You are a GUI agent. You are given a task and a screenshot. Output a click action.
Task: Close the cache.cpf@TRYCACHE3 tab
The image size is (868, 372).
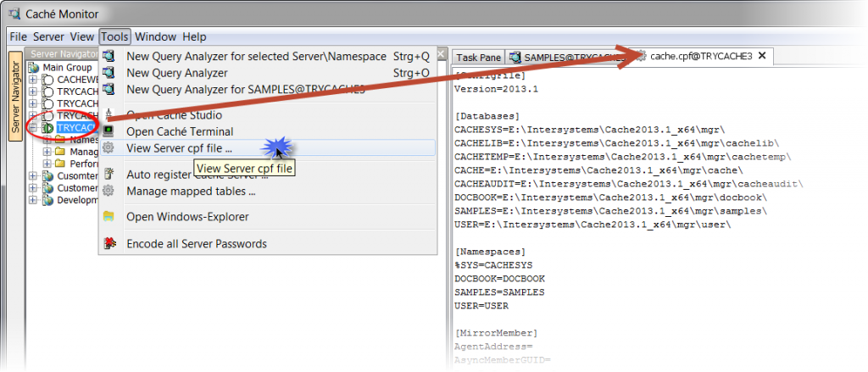762,56
